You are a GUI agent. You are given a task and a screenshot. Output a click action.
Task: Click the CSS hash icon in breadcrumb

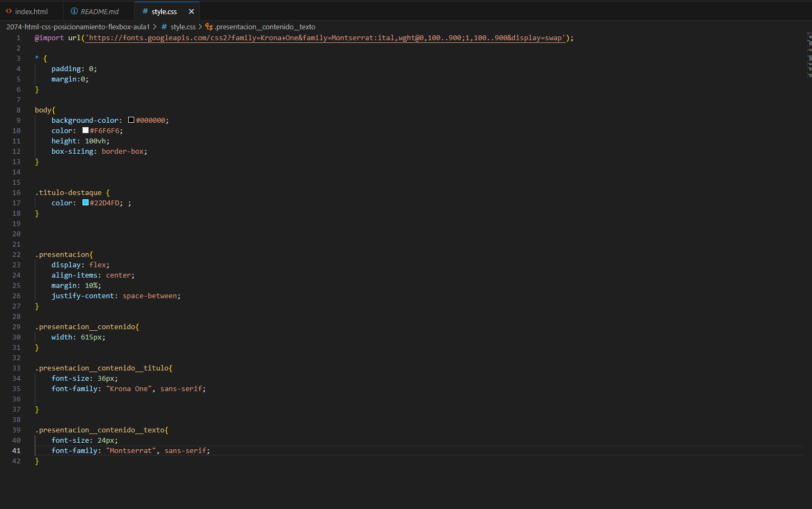[x=164, y=27]
